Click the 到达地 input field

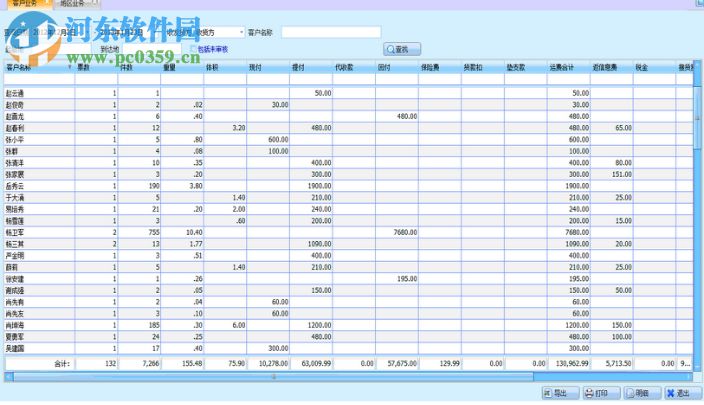click(x=152, y=49)
